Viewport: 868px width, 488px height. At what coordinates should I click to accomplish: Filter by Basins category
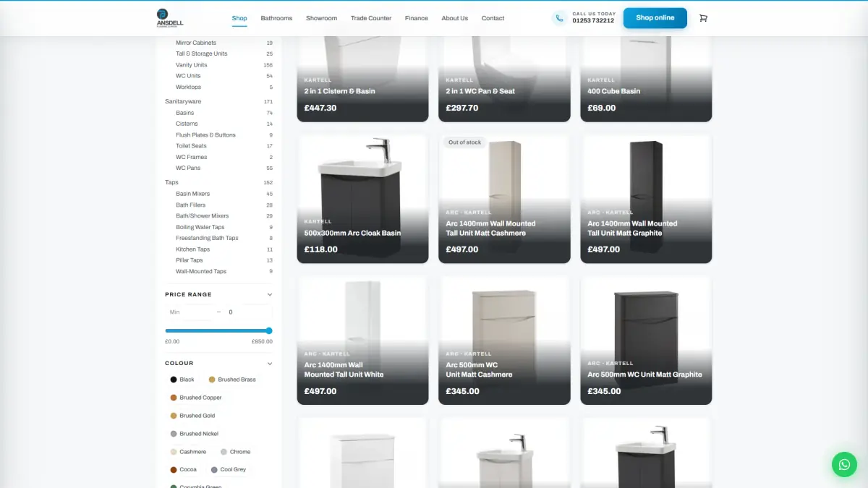click(x=185, y=113)
